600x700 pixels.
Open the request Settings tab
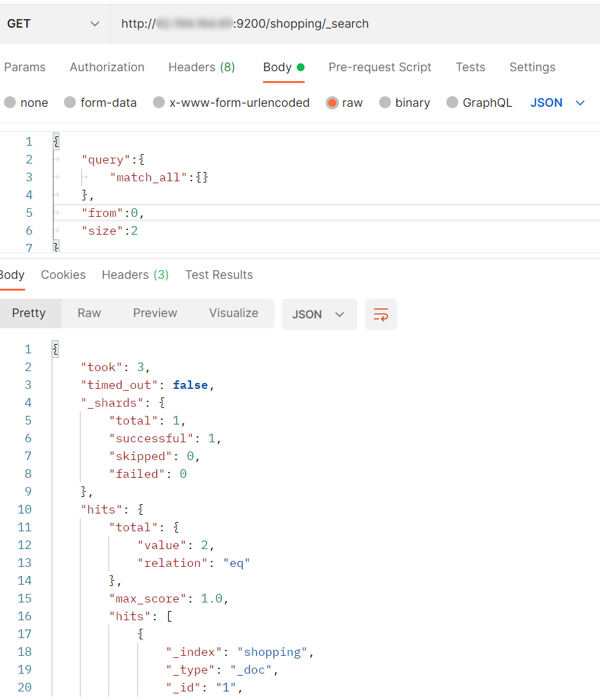[x=532, y=67]
